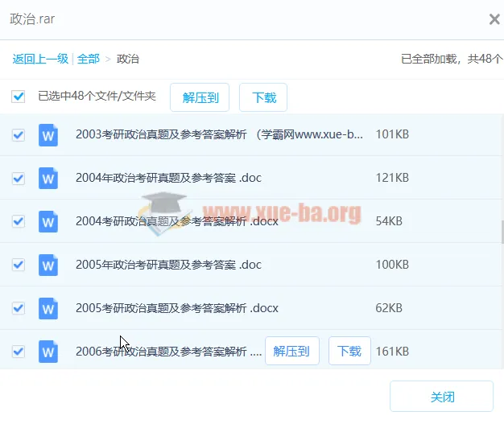Open the 2004考研政治真题及参考答案解析 .docx filename
This screenshot has height=428, width=504.
click(x=176, y=221)
